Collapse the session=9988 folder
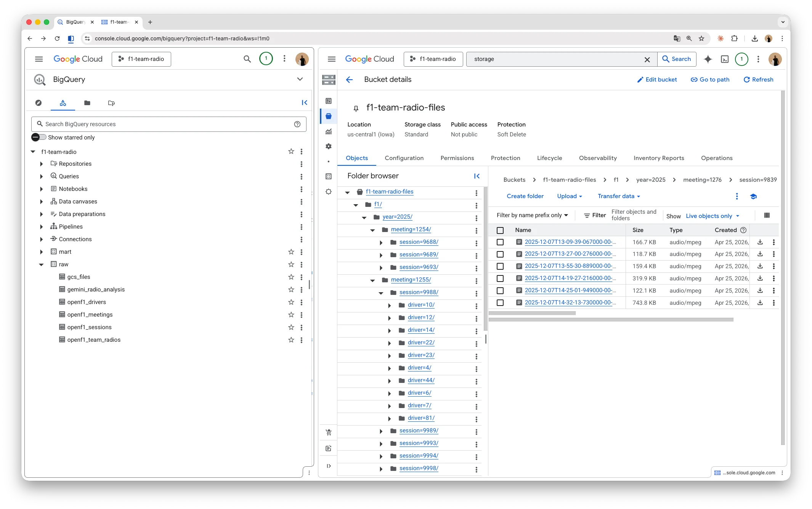 click(381, 293)
